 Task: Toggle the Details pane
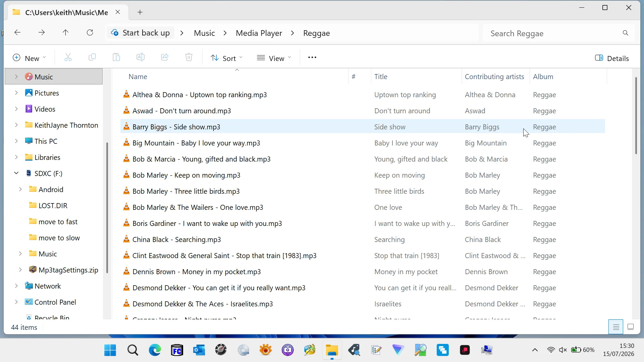pyautogui.click(x=612, y=58)
